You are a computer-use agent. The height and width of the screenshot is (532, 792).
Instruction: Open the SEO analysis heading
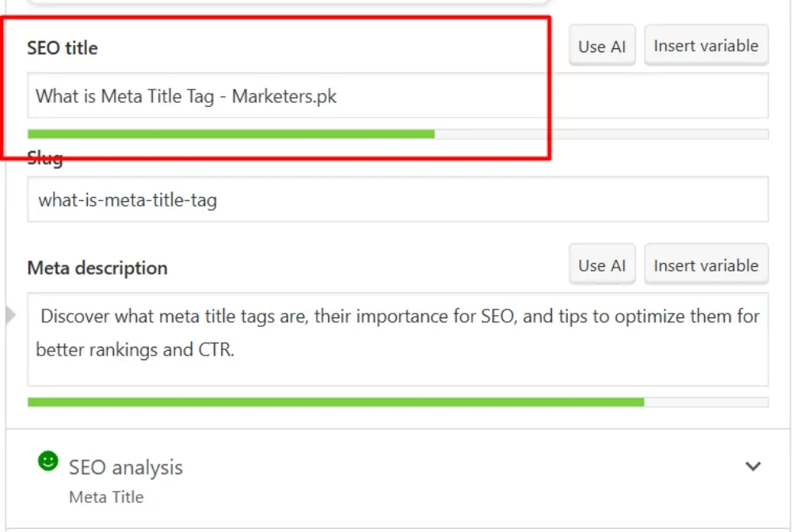pyautogui.click(x=126, y=468)
